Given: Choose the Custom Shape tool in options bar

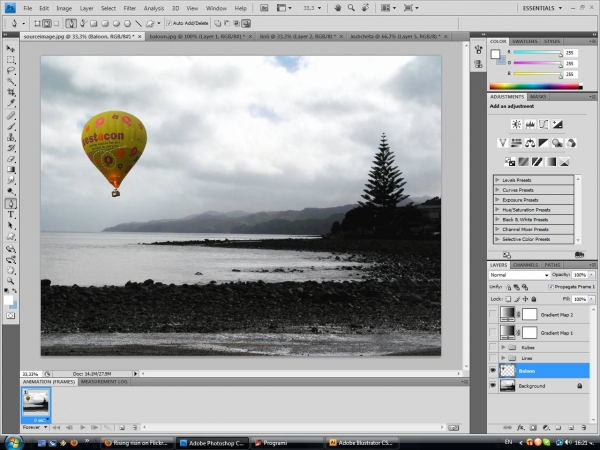Looking at the screenshot, I should (150, 24).
